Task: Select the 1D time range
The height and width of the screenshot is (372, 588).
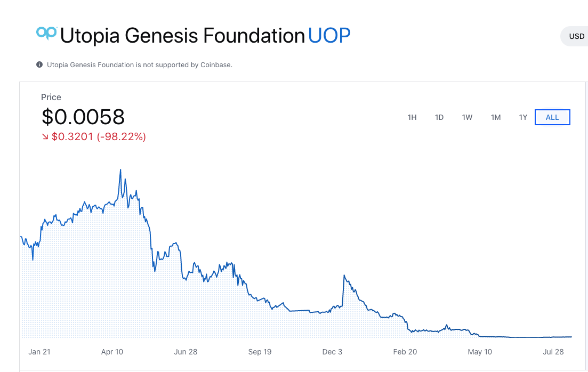Action: click(x=439, y=117)
